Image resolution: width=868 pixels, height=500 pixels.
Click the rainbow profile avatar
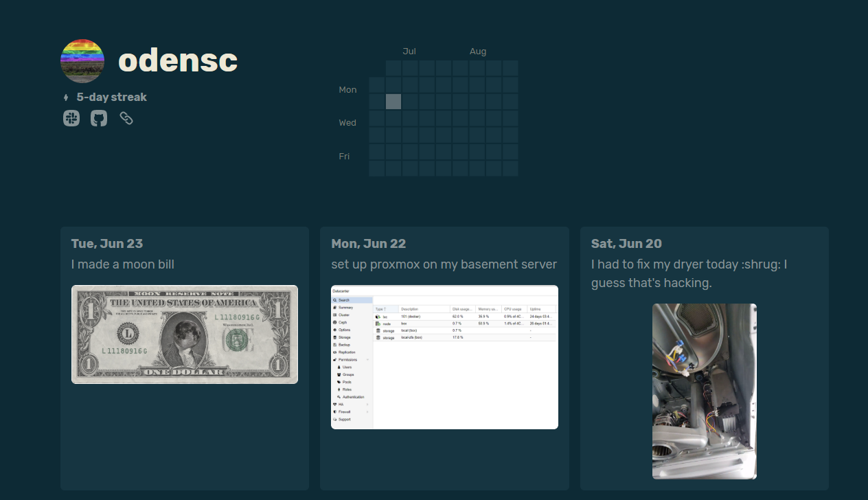click(x=82, y=61)
